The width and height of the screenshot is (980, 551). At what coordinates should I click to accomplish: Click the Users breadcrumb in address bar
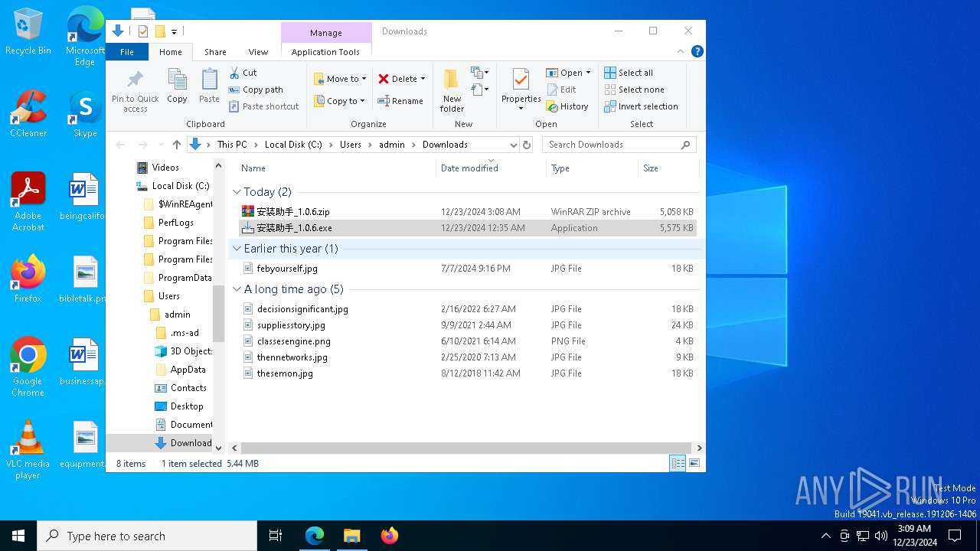click(x=351, y=145)
